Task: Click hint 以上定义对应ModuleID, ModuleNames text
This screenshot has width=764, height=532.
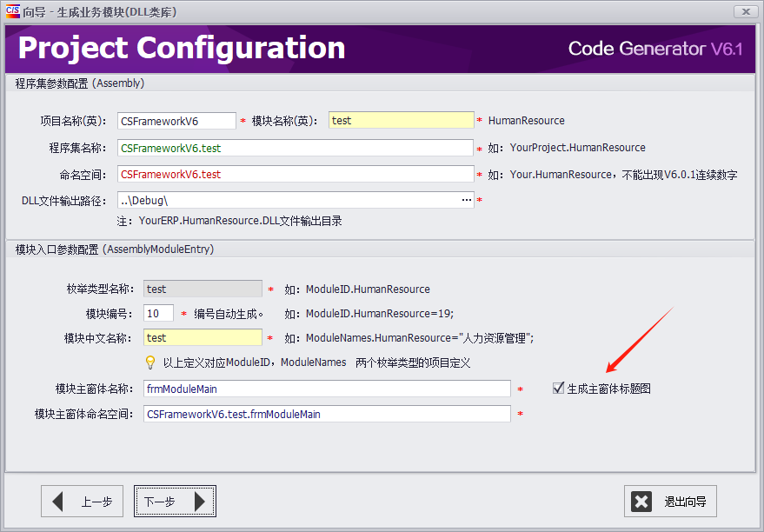Action: point(316,363)
